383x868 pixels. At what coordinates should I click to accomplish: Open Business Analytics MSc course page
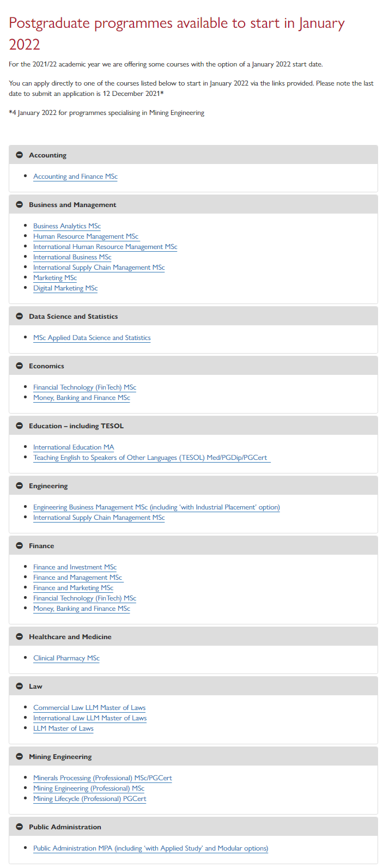point(67,226)
